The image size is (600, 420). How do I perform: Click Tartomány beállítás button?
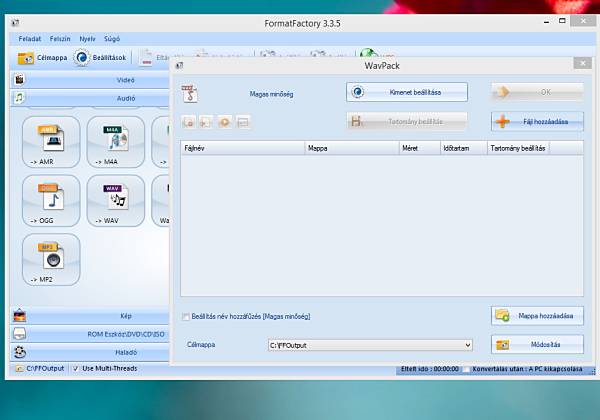coord(407,122)
